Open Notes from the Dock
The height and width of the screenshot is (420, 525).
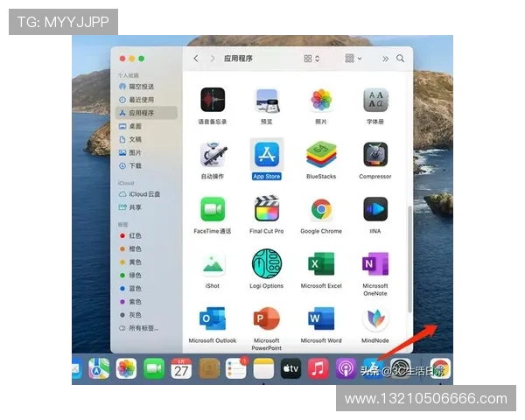tap(263, 368)
